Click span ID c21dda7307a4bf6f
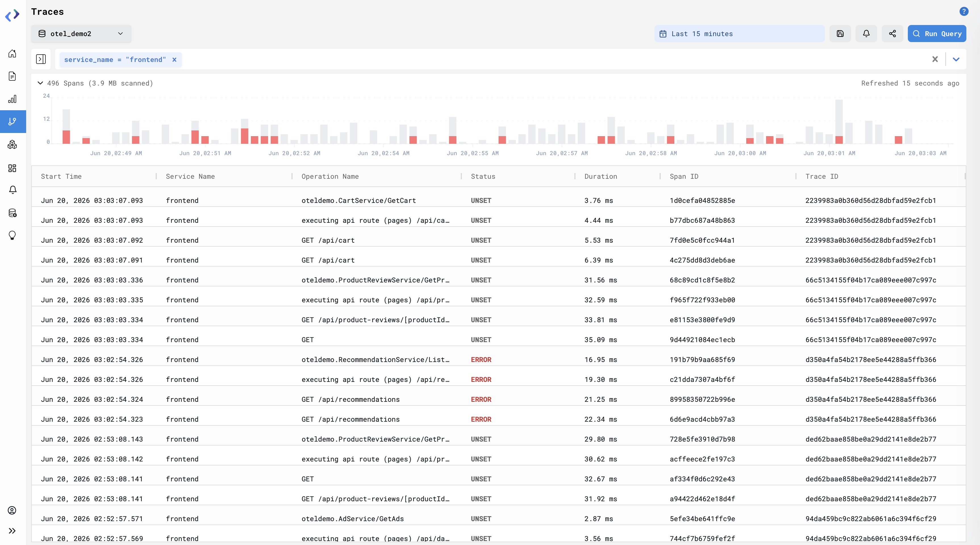Screen dimensions: 980x545 coord(702,379)
